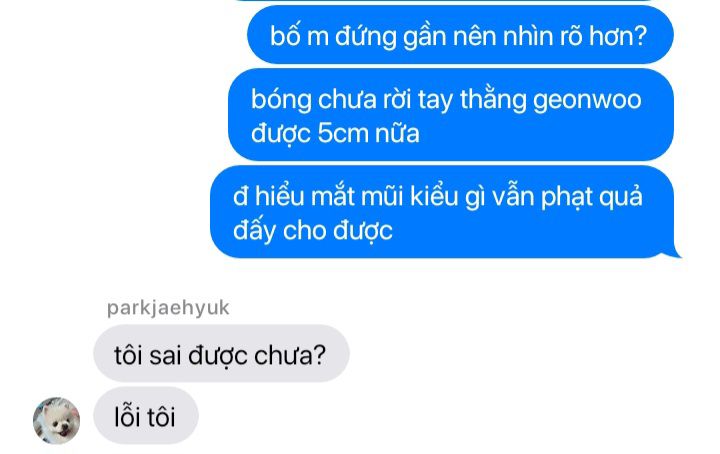Tap the blue message mentioning geonwoo

[x=451, y=115]
